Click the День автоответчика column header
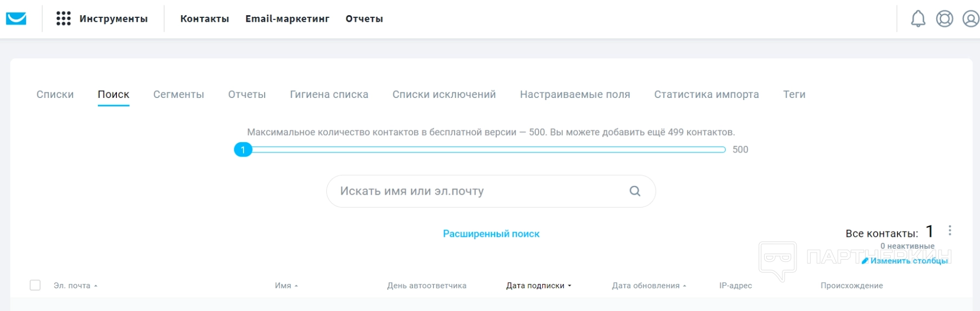Screen dimensions: 980x311 pos(426,286)
